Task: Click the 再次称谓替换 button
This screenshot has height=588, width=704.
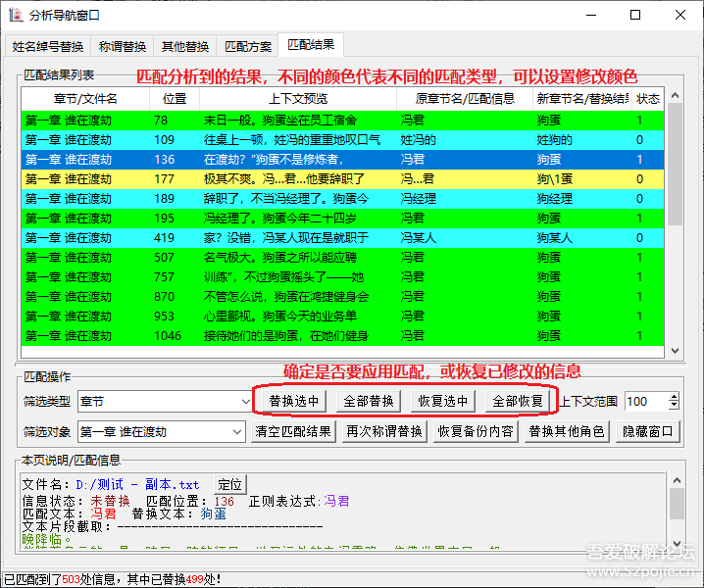Action: (x=384, y=431)
